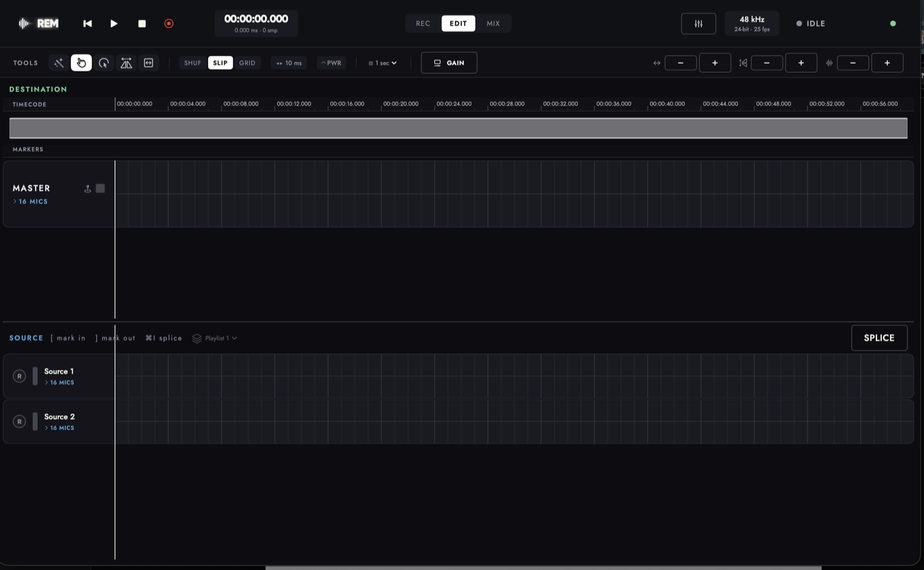Select the magic wand smart tool
924x570 pixels.
click(x=59, y=63)
